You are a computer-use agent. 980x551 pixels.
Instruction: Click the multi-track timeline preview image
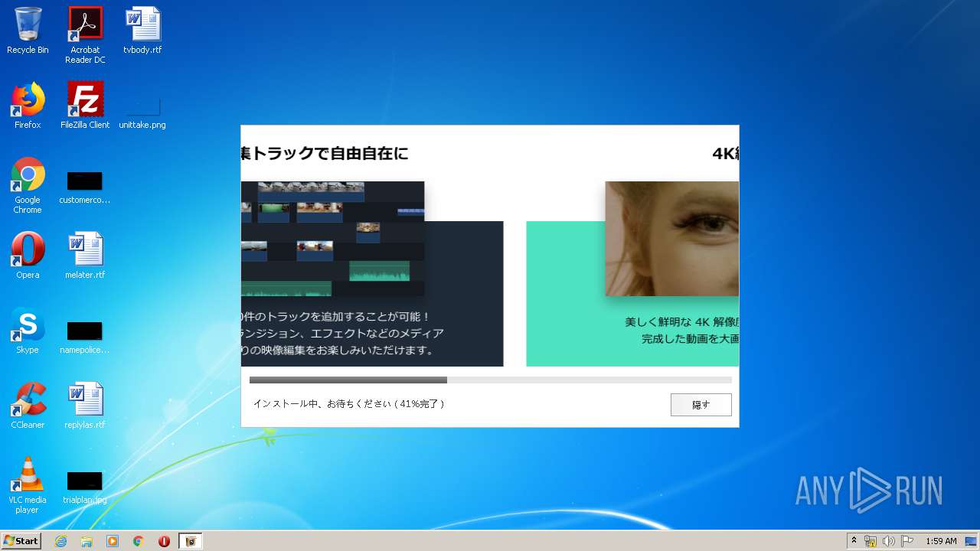pyautogui.click(x=333, y=239)
